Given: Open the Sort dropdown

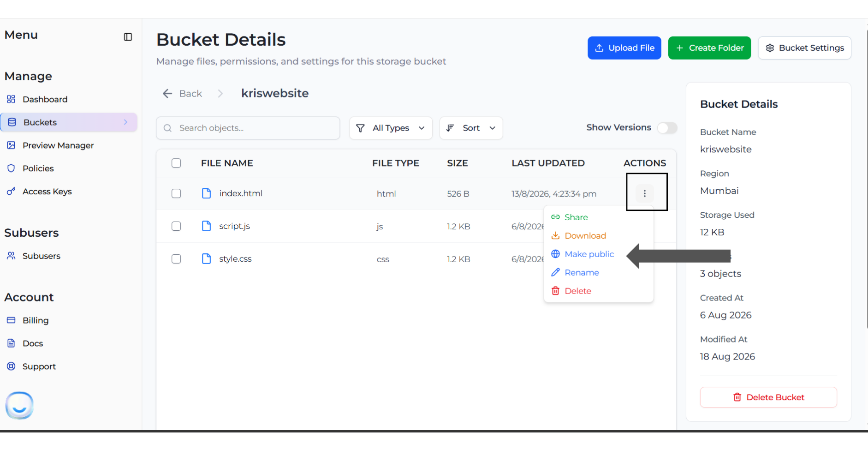Looking at the screenshot, I should coord(471,128).
